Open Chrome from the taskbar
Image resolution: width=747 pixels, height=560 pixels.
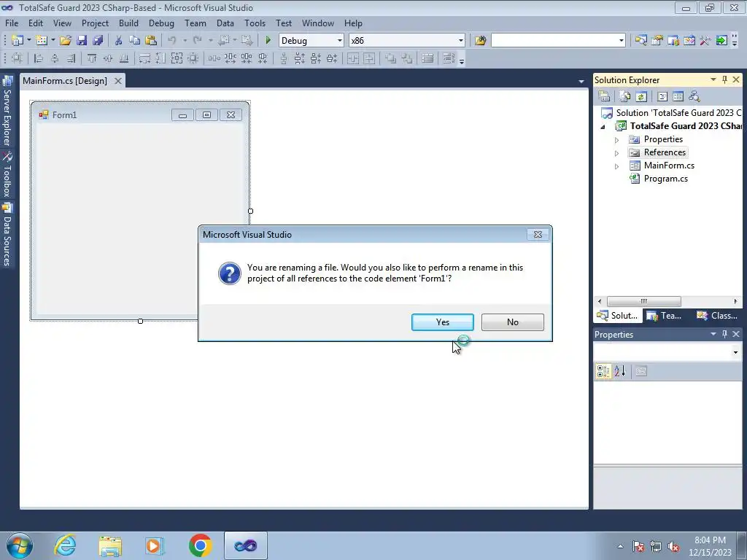200,545
